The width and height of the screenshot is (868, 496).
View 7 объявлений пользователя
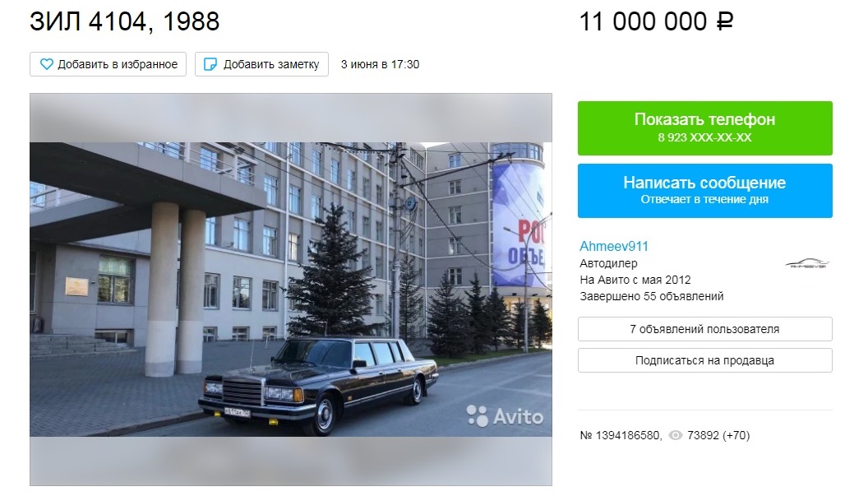pyautogui.click(x=704, y=329)
